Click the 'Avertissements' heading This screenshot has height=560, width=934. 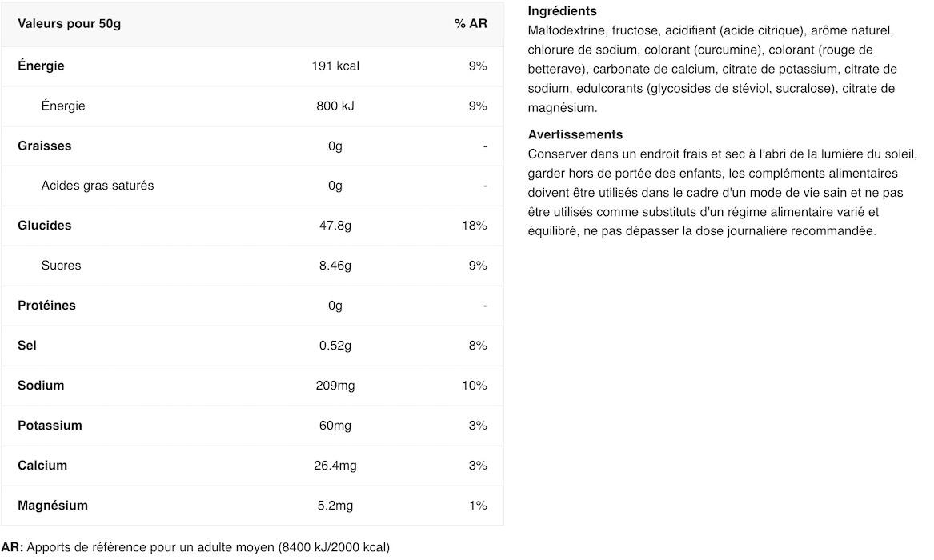point(575,134)
